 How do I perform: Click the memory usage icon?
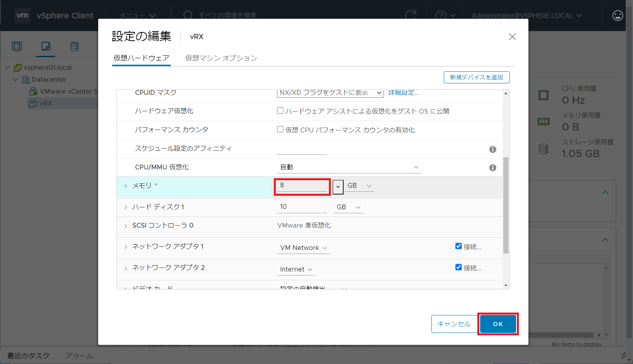(x=544, y=122)
